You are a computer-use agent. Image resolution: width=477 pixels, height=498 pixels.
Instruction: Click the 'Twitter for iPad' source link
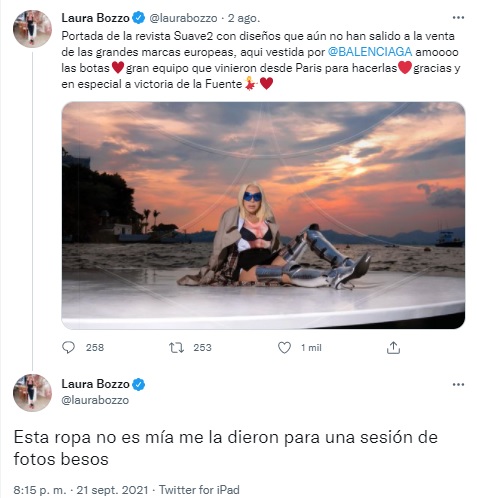[199, 490]
